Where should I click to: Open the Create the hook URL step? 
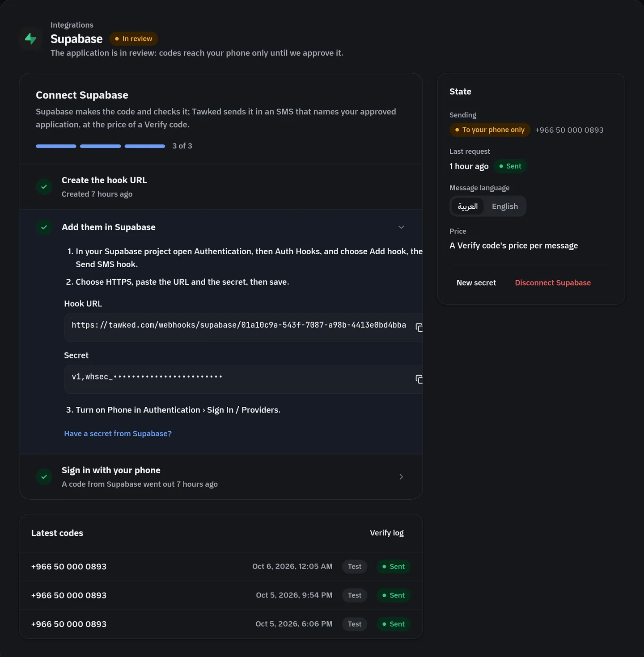pyautogui.click(x=221, y=187)
